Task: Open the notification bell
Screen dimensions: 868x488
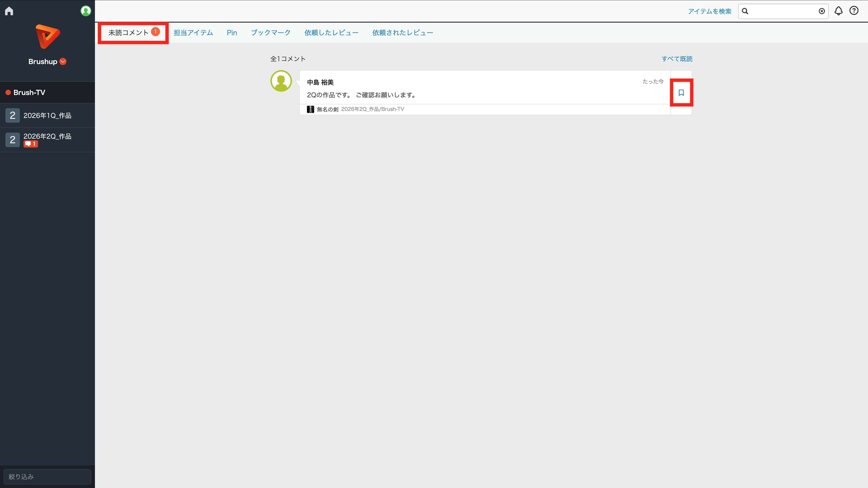Action: pyautogui.click(x=838, y=11)
